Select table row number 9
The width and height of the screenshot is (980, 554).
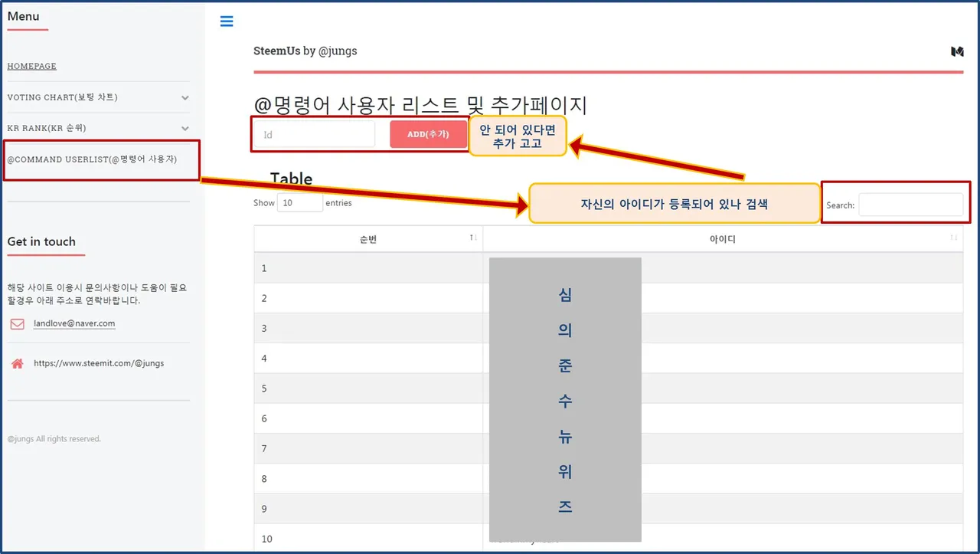point(609,509)
